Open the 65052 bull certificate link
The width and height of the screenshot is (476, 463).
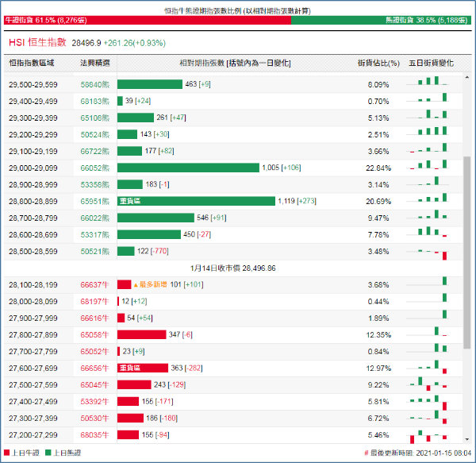pos(94,352)
